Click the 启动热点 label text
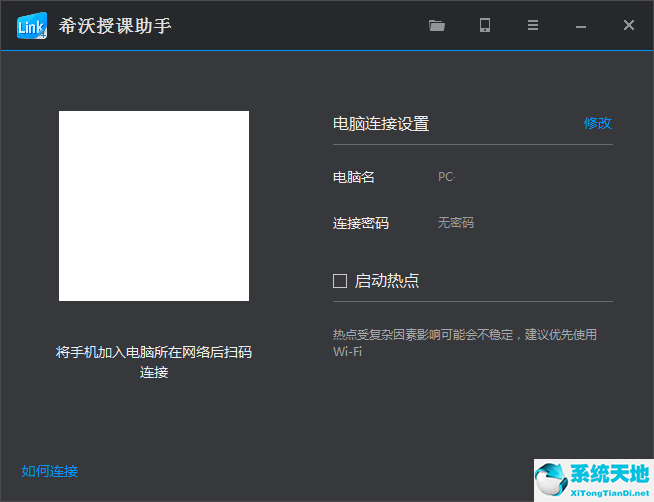This screenshot has height=502, width=654. [387, 281]
